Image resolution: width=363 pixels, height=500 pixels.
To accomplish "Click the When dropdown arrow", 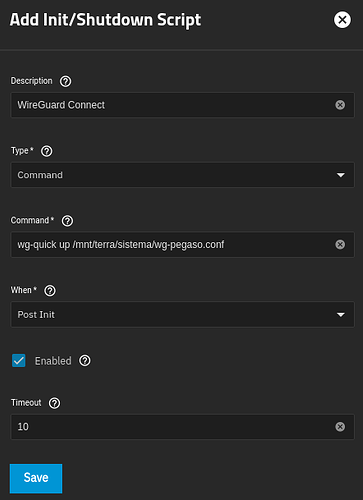I will [x=341, y=315].
